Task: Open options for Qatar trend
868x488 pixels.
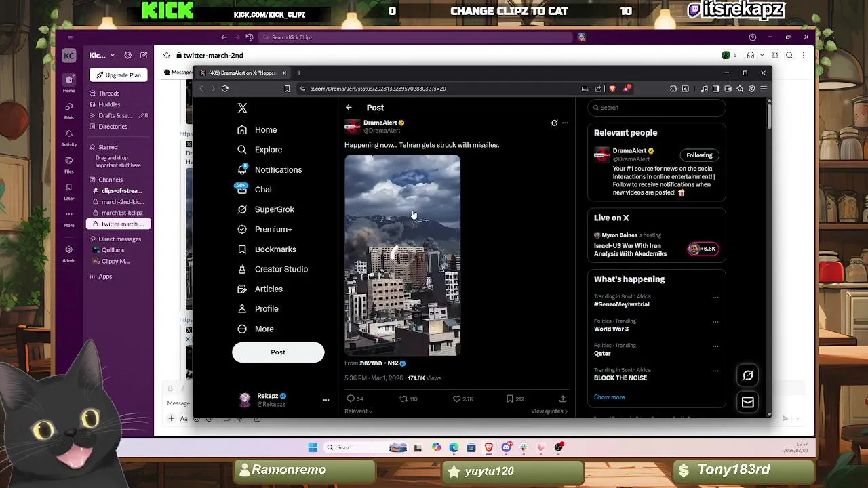Action: 715,346
